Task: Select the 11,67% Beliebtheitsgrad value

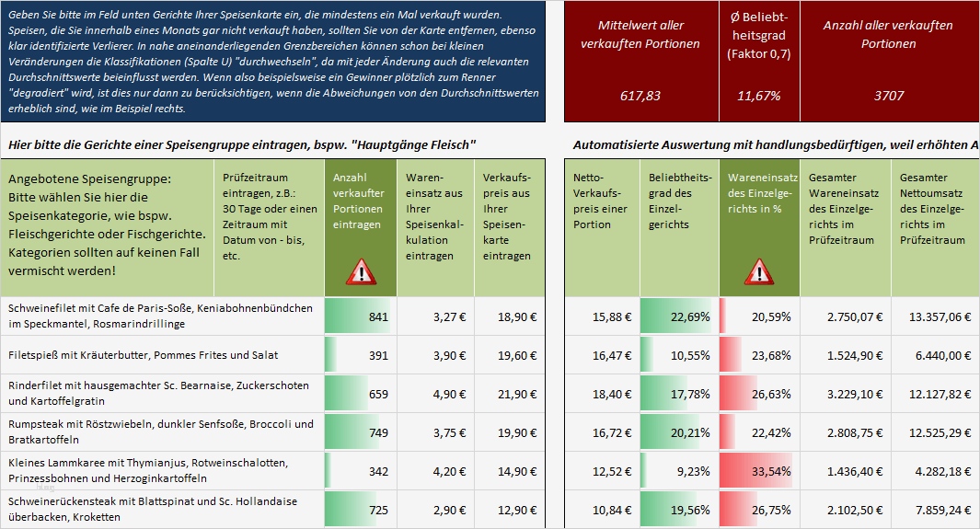Action: [759, 96]
